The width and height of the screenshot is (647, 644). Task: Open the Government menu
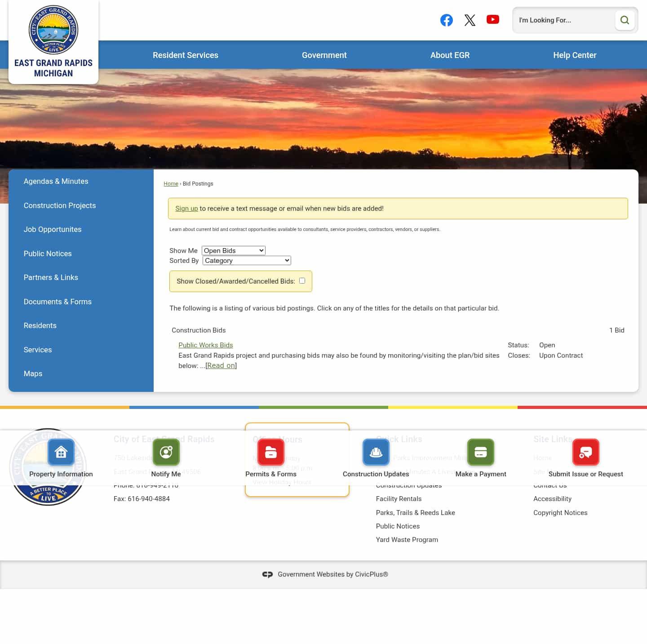point(324,55)
